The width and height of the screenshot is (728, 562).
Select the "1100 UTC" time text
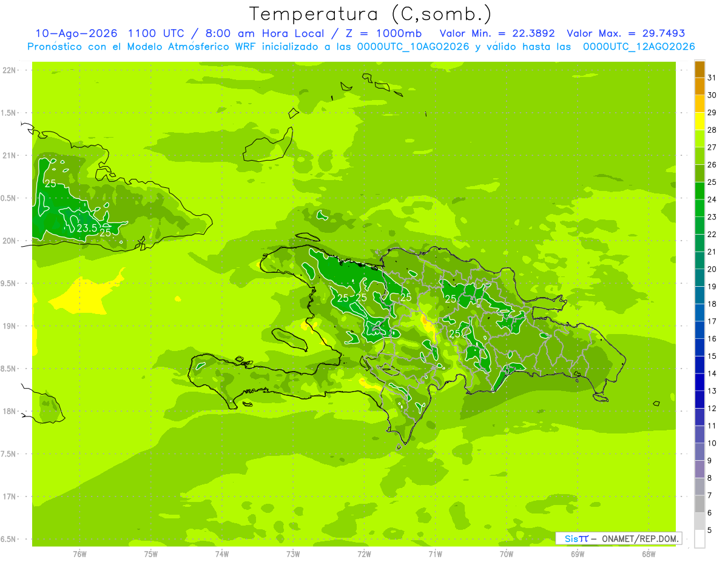point(158,33)
